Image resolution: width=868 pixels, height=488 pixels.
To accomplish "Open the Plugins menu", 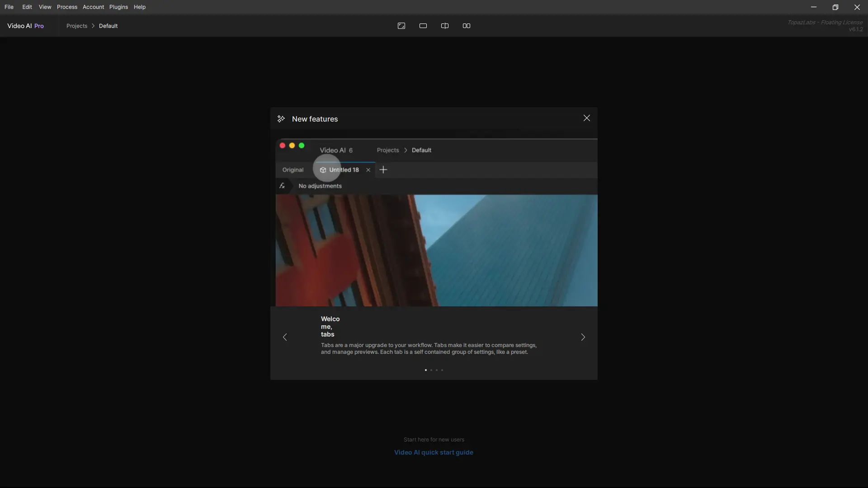I will point(118,7).
